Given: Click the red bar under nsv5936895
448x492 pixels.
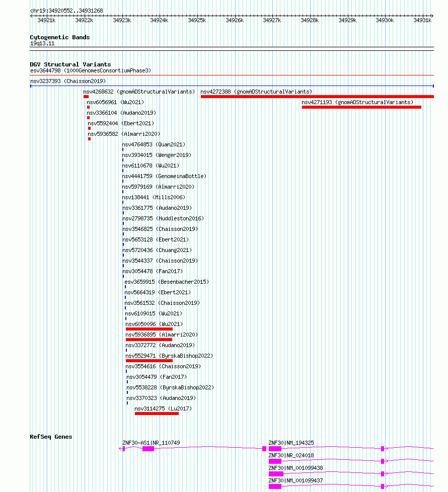Looking at the screenshot, I should pyautogui.click(x=149, y=340).
